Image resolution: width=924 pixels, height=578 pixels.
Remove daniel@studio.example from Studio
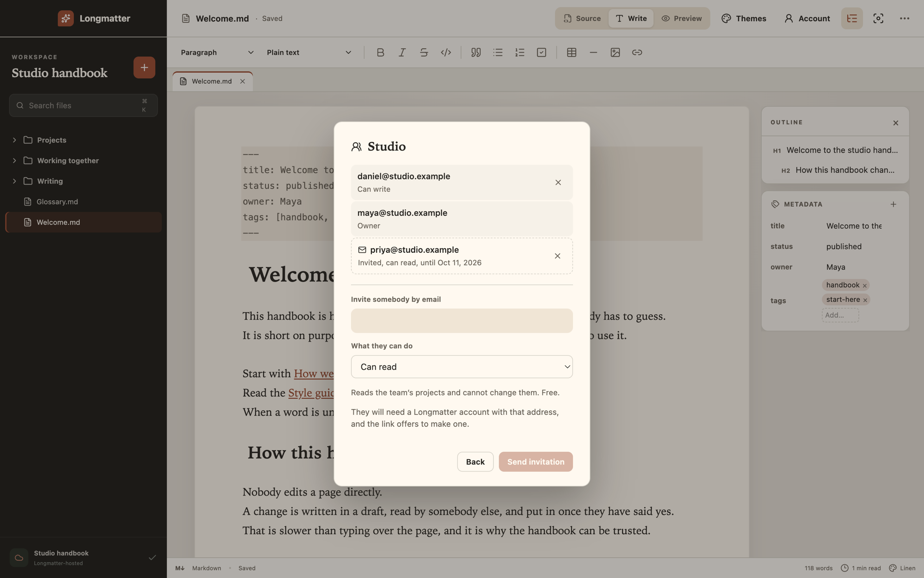(x=558, y=182)
